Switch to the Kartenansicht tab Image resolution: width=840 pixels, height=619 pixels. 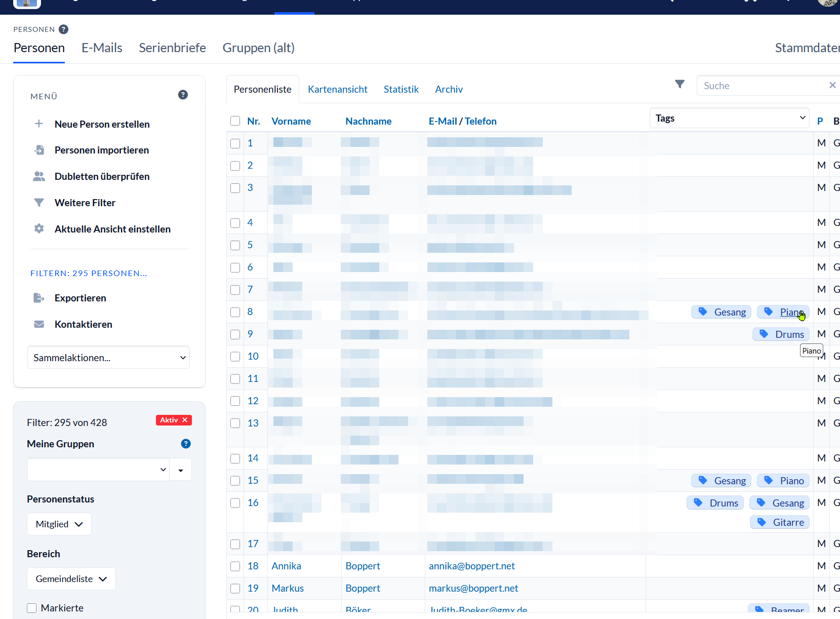(337, 89)
